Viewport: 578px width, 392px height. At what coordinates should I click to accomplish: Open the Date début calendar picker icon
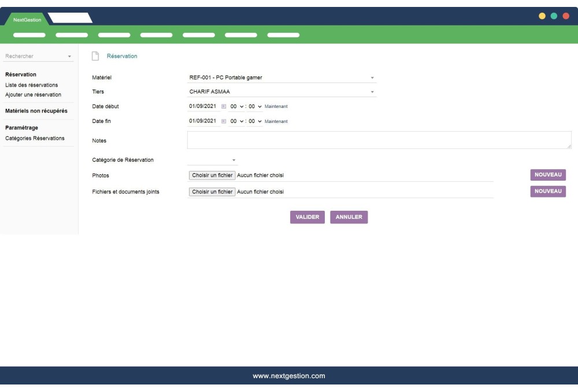tap(224, 106)
